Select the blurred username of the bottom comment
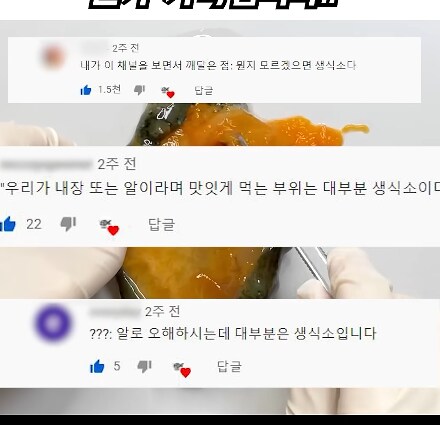440x425 pixels. click(x=114, y=312)
